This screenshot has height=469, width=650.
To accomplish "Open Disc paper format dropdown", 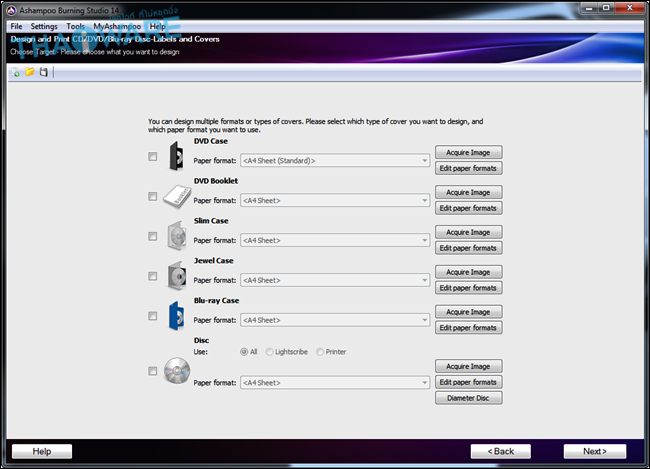I will coord(335,382).
